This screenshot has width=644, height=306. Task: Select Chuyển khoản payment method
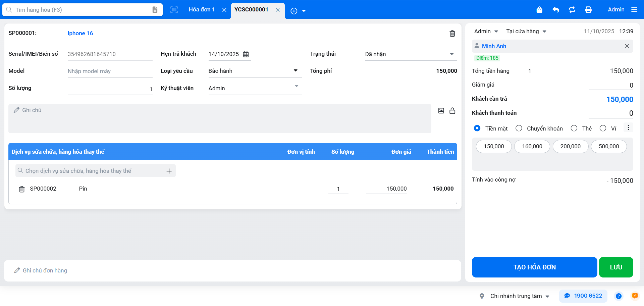[x=519, y=128]
